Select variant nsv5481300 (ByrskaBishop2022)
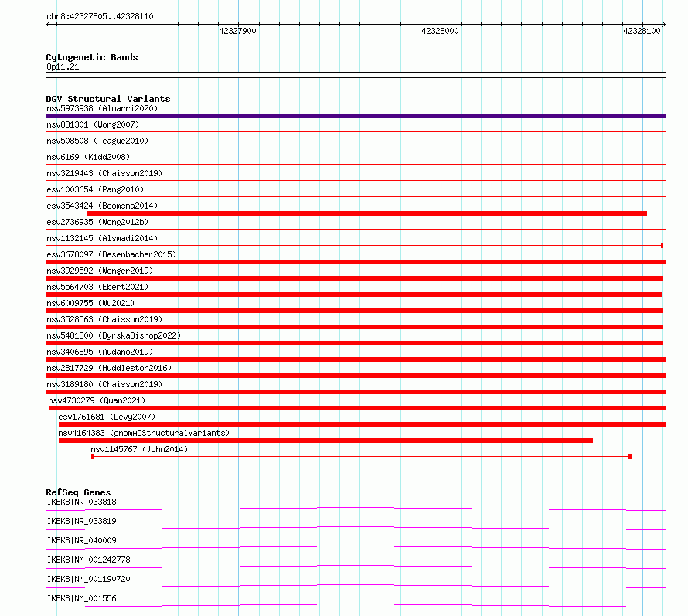 coord(114,335)
